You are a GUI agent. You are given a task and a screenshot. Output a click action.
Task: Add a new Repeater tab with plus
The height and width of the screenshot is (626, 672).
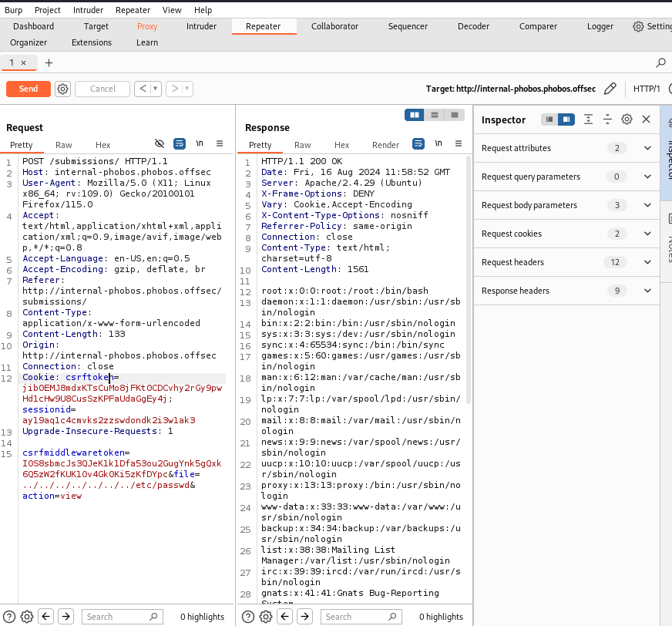pos(49,62)
